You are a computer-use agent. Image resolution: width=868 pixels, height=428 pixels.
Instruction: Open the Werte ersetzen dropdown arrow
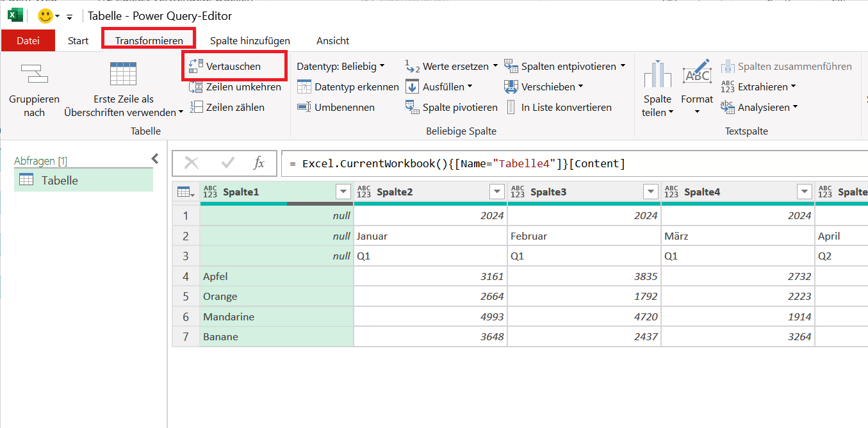(x=495, y=66)
